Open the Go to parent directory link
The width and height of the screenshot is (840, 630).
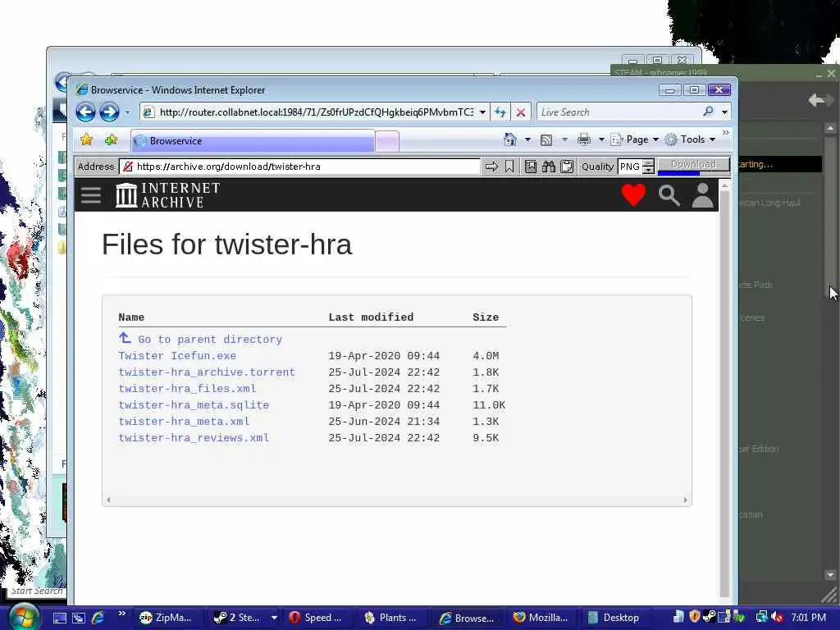pyautogui.click(x=209, y=339)
